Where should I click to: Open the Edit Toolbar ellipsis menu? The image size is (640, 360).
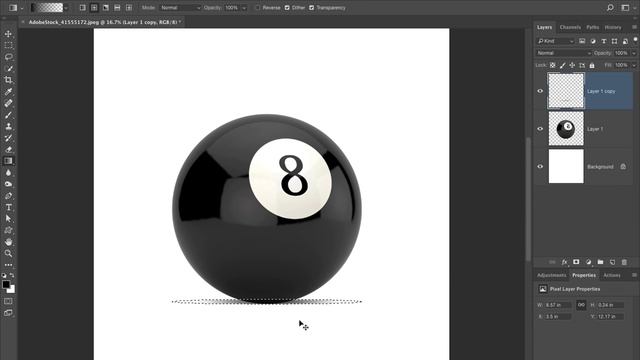pos(8,265)
